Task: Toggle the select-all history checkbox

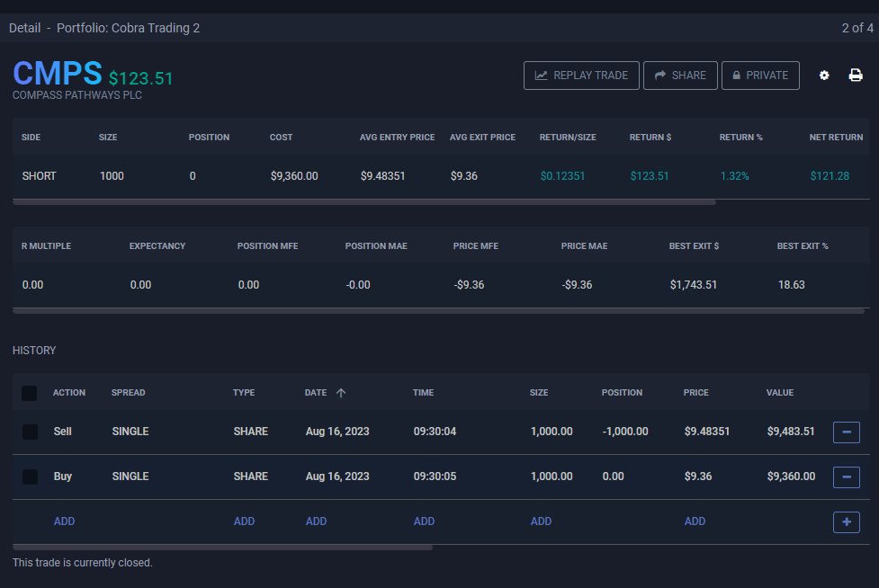Action: (30, 393)
